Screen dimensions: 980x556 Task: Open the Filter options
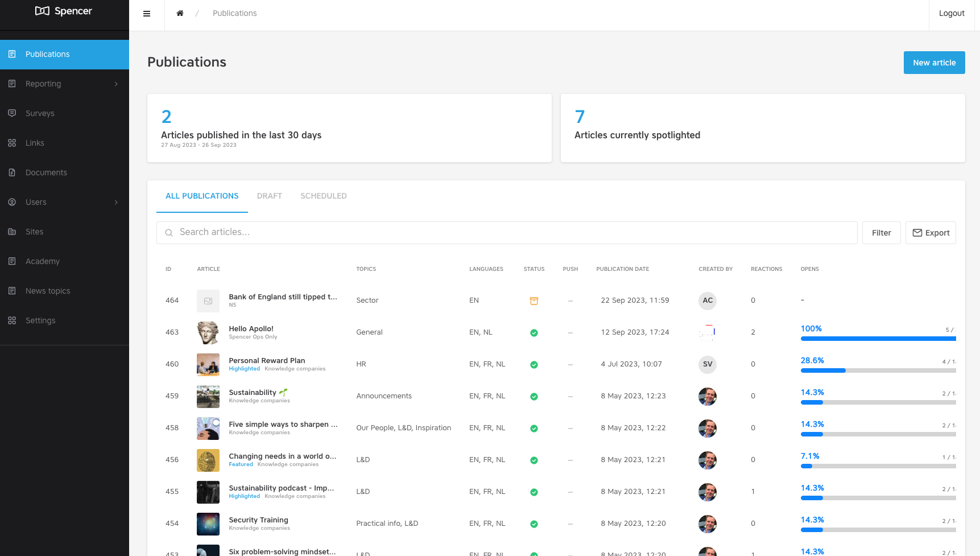[x=881, y=233]
